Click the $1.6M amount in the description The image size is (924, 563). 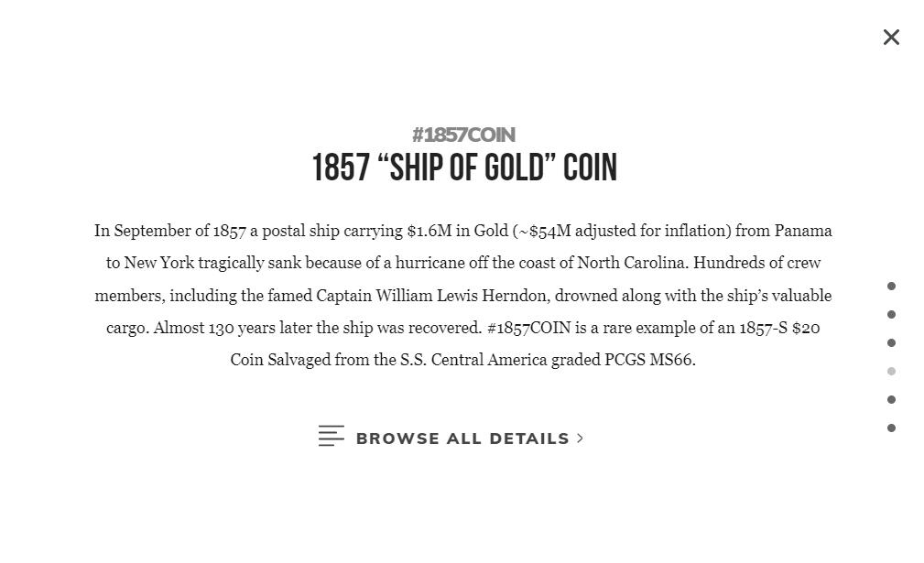(x=429, y=231)
